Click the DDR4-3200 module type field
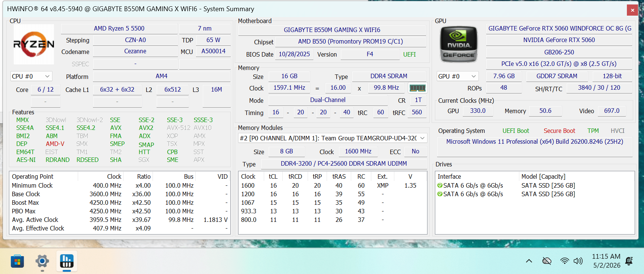 [343, 164]
